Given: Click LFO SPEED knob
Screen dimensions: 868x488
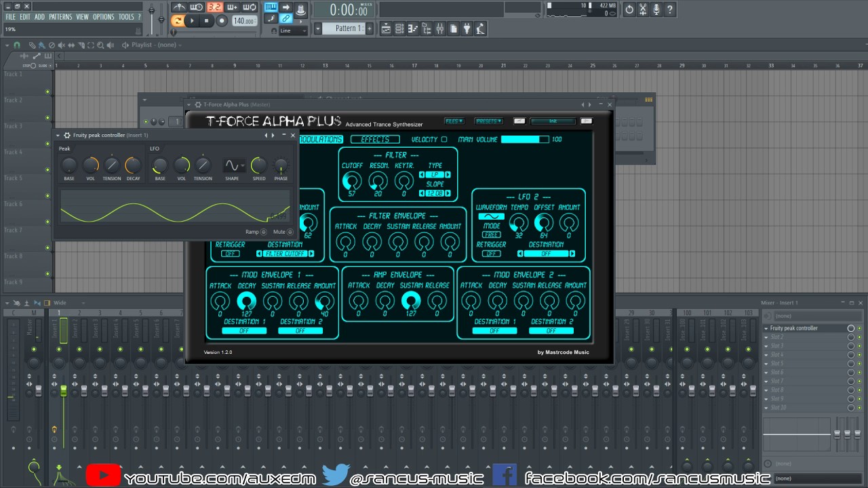Looking at the screenshot, I should [259, 165].
